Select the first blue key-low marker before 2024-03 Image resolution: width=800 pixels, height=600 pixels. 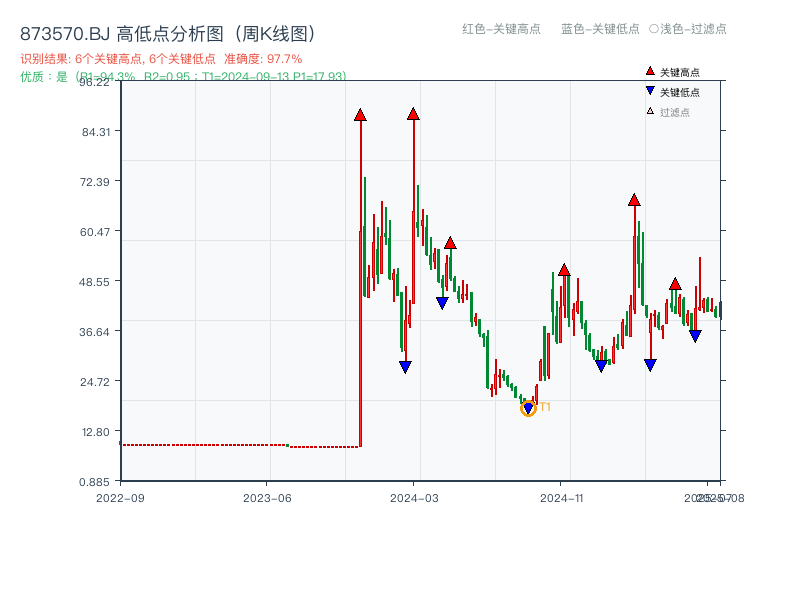[405, 367]
